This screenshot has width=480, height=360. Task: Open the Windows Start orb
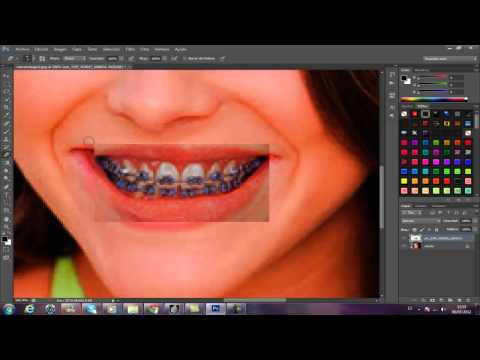pyautogui.click(x=9, y=309)
